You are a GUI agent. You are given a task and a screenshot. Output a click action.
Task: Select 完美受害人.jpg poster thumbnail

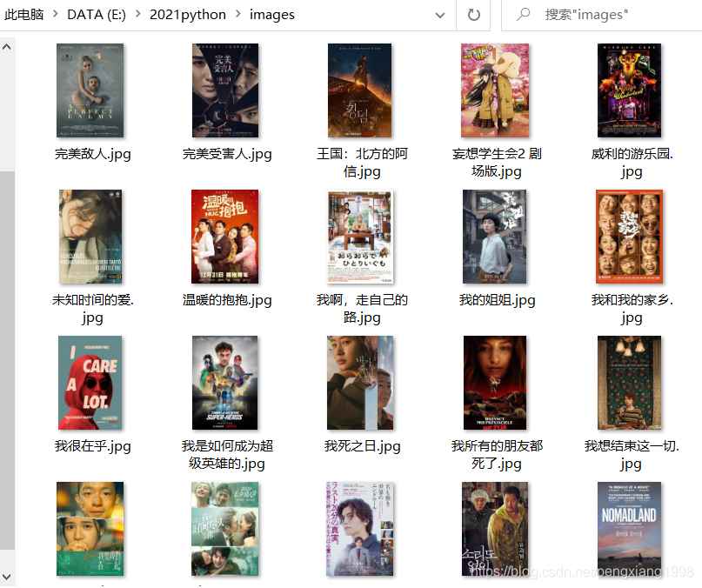(x=225, y=90)
